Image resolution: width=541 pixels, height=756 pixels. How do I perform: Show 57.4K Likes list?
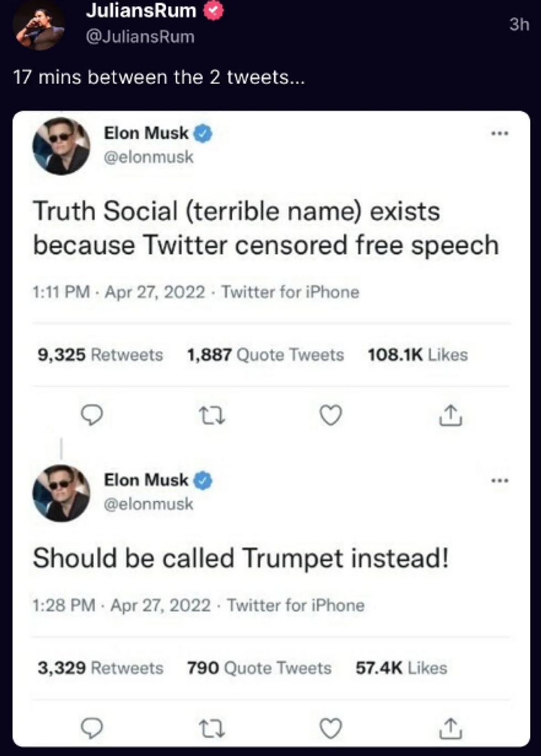(x=401, y=668)
